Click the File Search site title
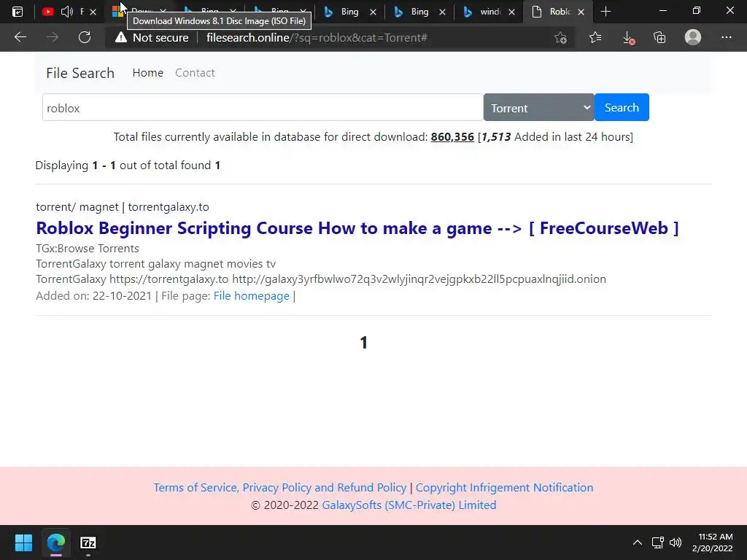Image resolution: width=747 pixels, height=560 pixels. click(80, 73)
